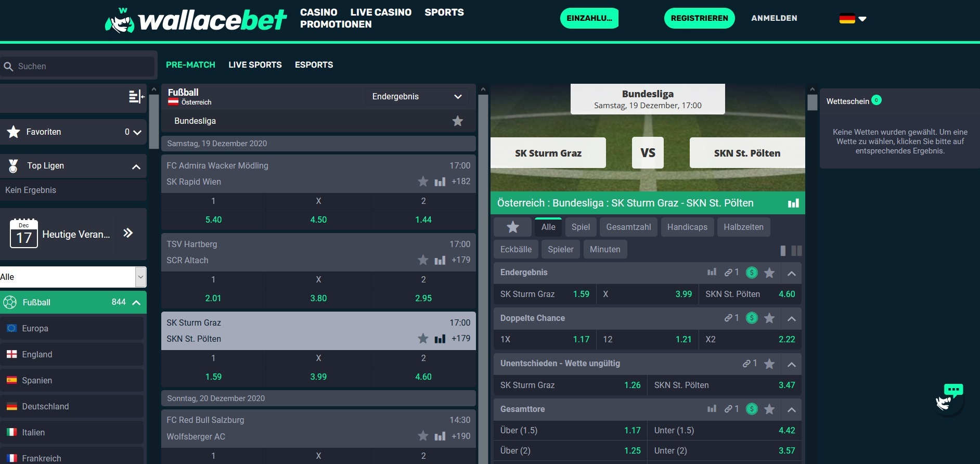Collapse the Unentschieden - Wette ungültig market

pyautogui.click(x=792, y=364)
